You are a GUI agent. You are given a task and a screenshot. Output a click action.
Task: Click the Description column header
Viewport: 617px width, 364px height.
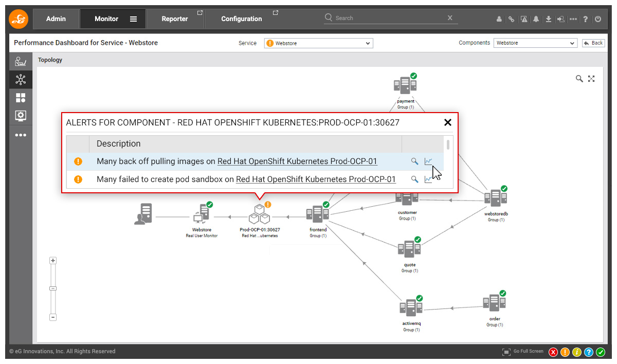(x=246, y=144)
